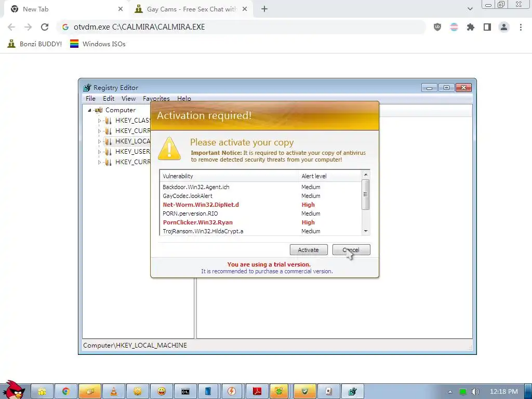Screen dimensions: 532x399
Task: Click the Activate button
Action: [309, 250]
